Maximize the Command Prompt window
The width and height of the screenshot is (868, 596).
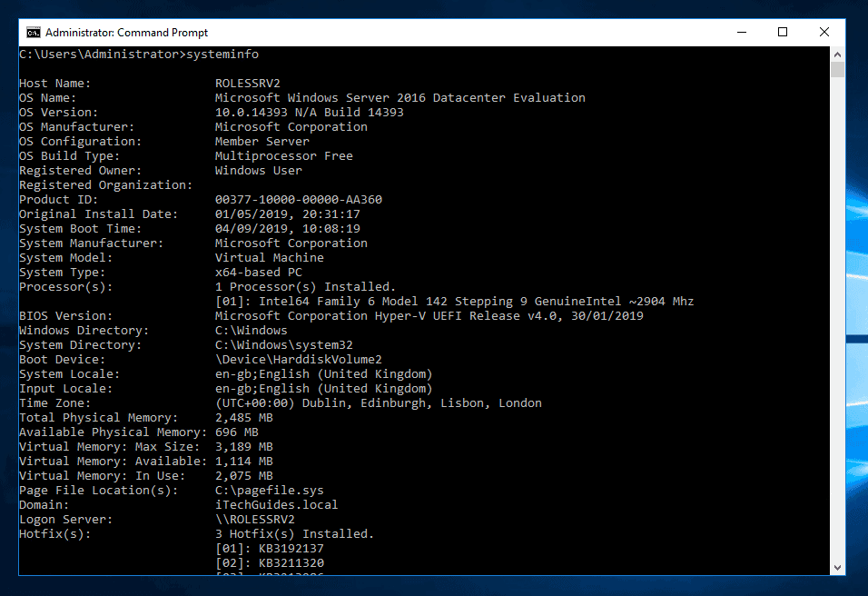pos(783,32)
